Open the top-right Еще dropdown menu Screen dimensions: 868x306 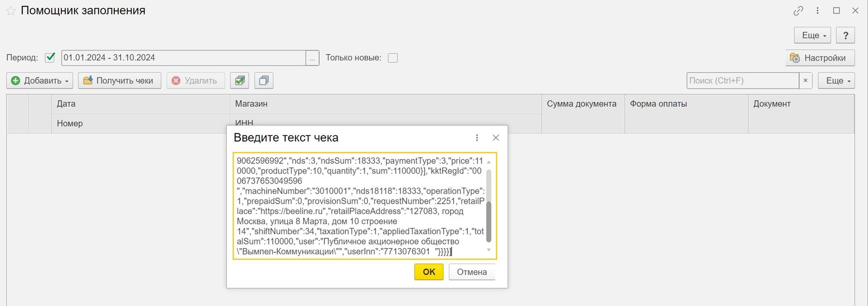coord(812,36)
